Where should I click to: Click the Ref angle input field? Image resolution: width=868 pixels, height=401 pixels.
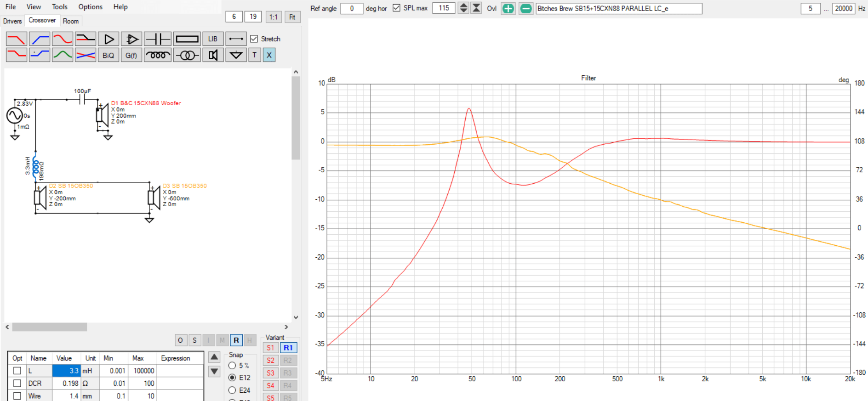tap(352, 8)
